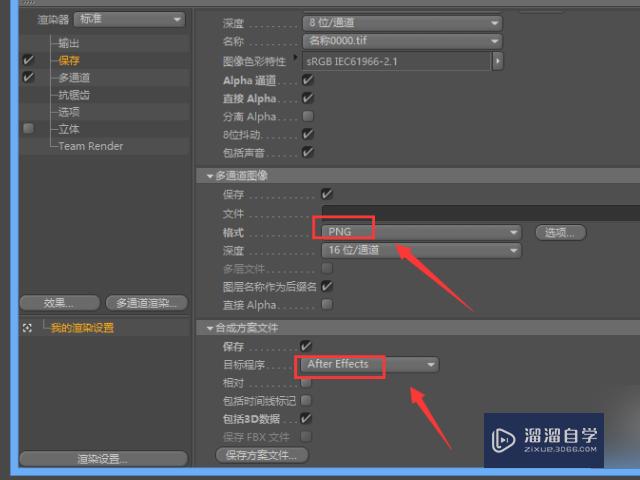Open the PNG format dropdown
Image resolution: width=640 pixels, height=480 pixels.
pos(421,232)
